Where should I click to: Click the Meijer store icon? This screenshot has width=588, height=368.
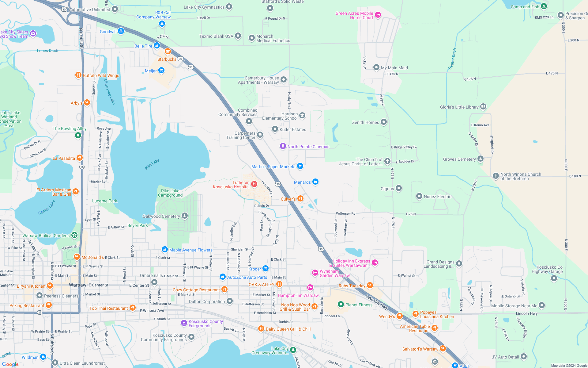pos(161,71)
